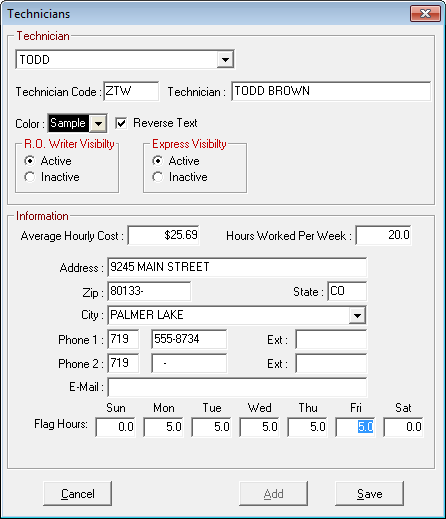Focus the Average Hourly Cost field

tap(163, 235)
